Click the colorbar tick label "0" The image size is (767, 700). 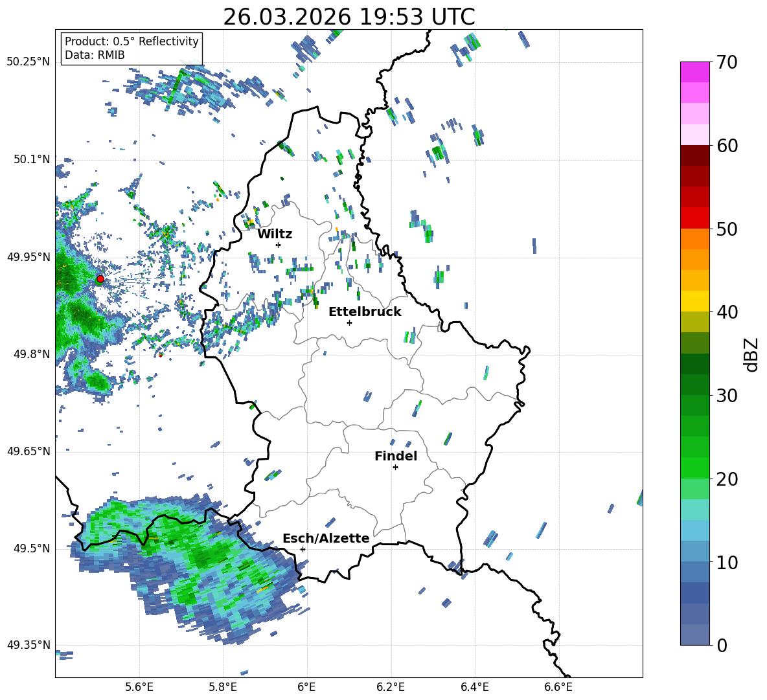click(721, 646)
